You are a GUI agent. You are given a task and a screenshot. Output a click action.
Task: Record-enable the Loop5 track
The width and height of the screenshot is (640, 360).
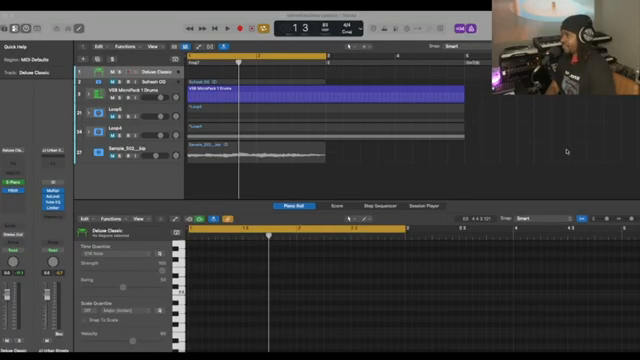coord(128,117)
